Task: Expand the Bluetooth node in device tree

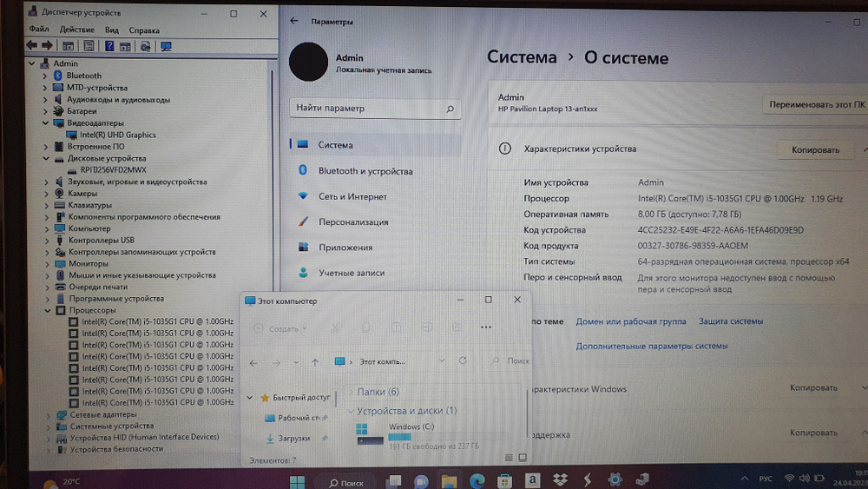Action: click(x=45, y=76)
